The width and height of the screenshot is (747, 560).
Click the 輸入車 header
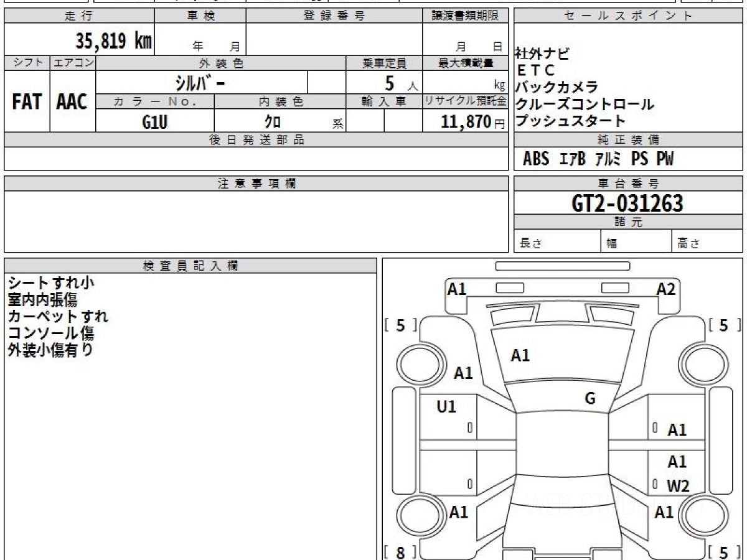click(384, 101)
